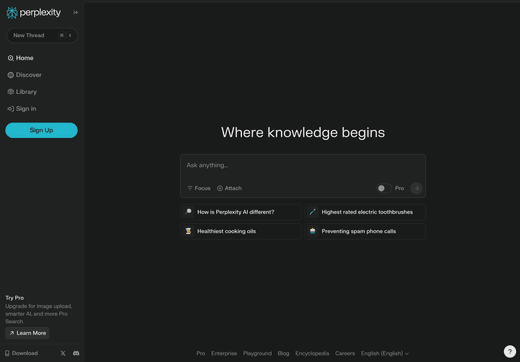The width and height of the screenshot is (520, 362).
Task: Choose 'Healthiest cooking oils' suggestion
Action: (x=241, y=231)
